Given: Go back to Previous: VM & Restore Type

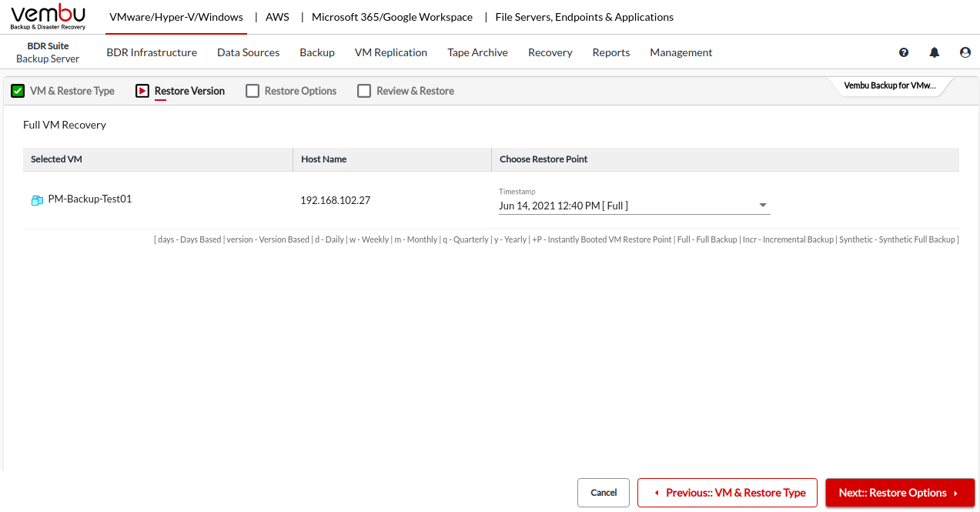Looking at the screenshot, I should point(727,493).
